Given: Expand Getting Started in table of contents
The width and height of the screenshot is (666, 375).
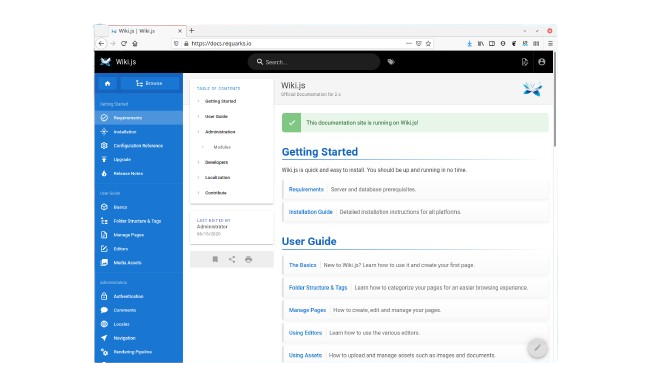Looking at the screenshot, I should (198, 101).
